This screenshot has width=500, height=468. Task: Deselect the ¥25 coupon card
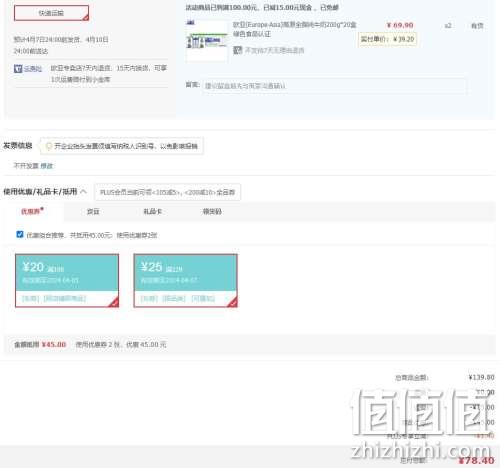point(186,280)
